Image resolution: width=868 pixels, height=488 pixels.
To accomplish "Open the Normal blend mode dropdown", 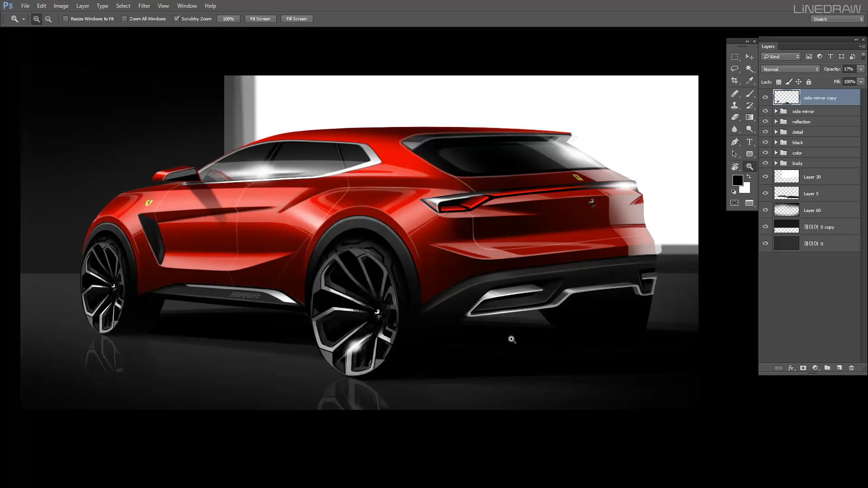I will [790, 69].
